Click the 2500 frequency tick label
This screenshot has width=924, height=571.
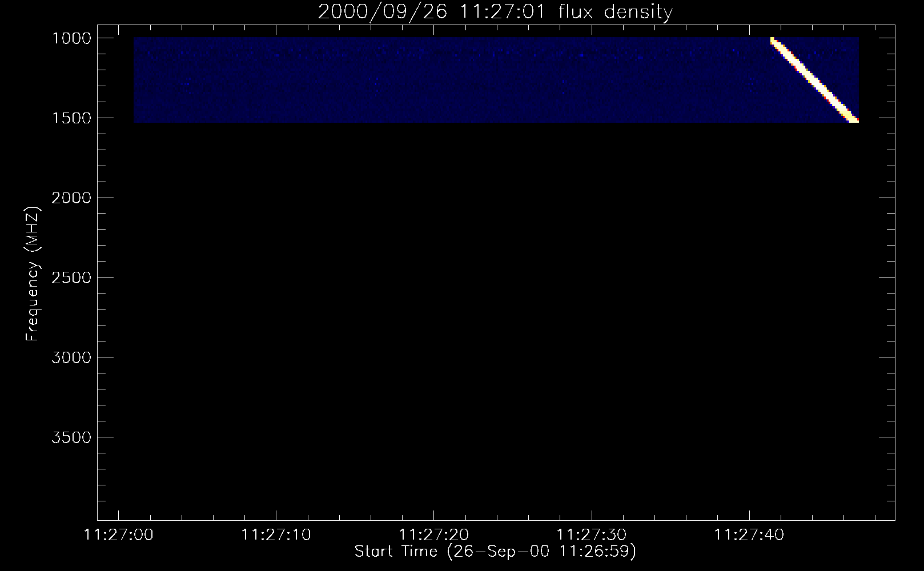pos(71,278)
